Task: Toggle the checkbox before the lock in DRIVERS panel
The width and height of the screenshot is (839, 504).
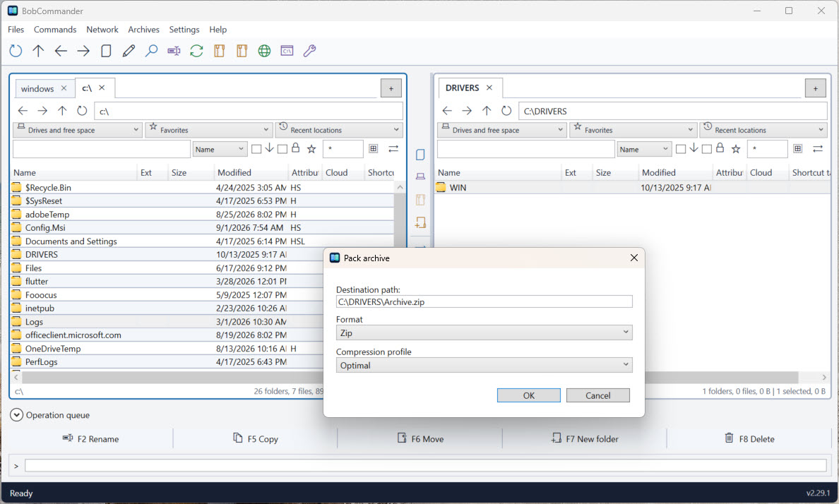Action: point(707,149)
